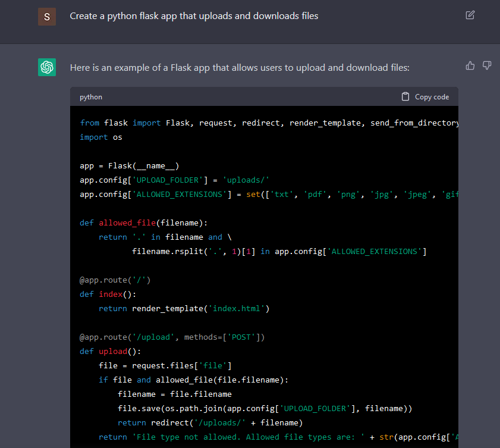The width and height of the screenshot is (500, 448).
Task: Click the intro sentence 'Here is an example'
Action: coord(240,68)
